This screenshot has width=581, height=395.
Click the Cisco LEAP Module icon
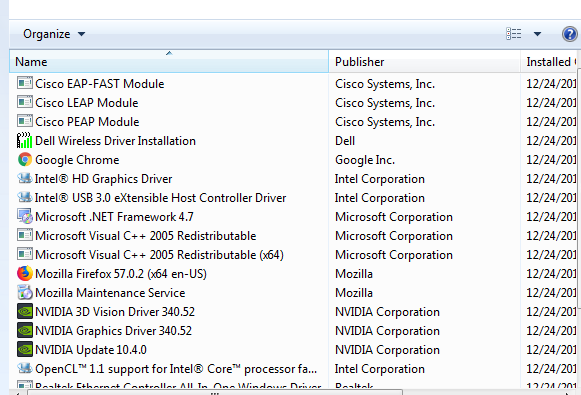point(25,102)
